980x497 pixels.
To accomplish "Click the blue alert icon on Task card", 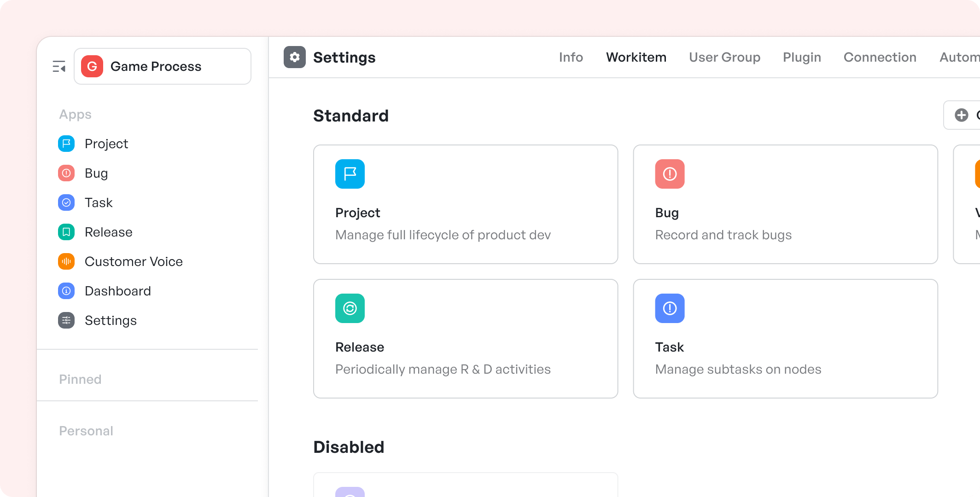I will (670, 308).
